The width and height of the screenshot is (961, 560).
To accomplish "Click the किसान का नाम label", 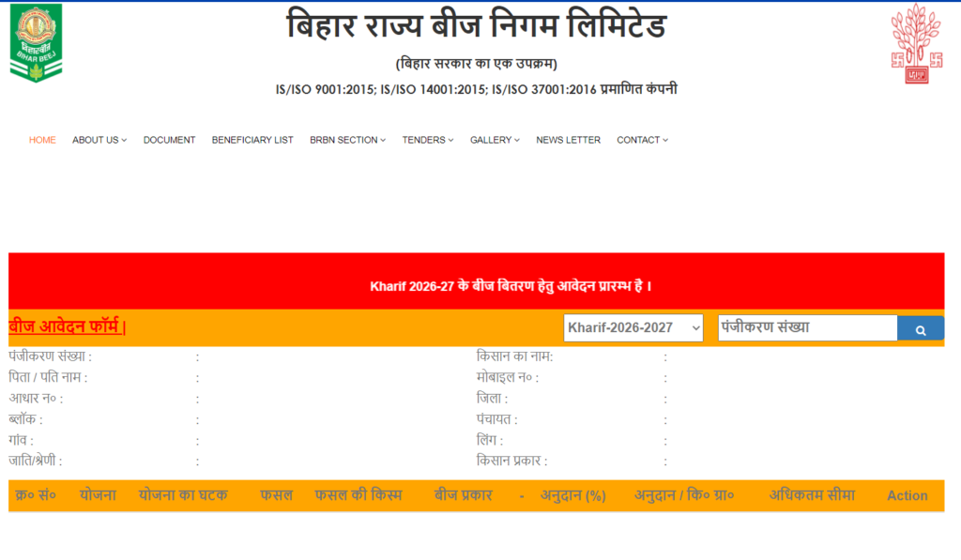I will click(x=515, y=356).
